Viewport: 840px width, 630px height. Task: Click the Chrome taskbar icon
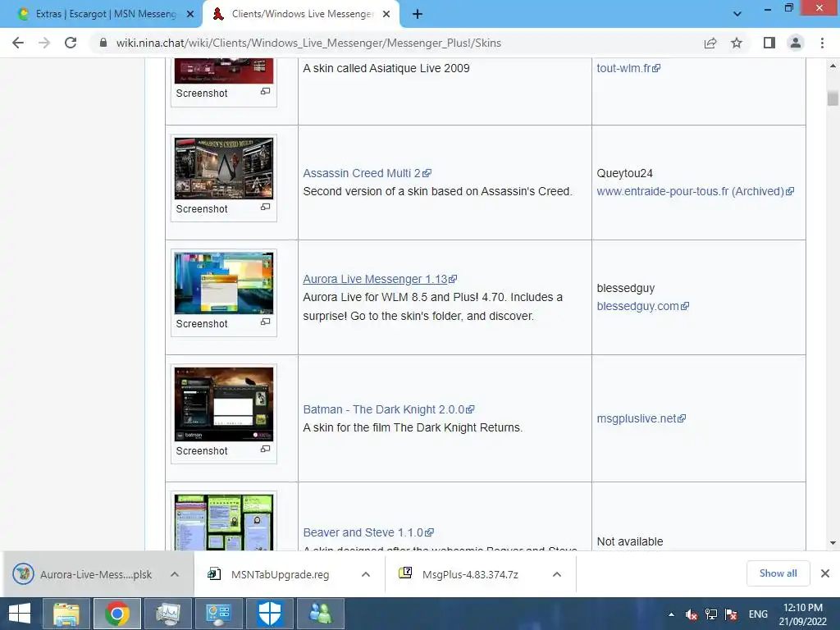pyautogui.click(x=116, y=614)
